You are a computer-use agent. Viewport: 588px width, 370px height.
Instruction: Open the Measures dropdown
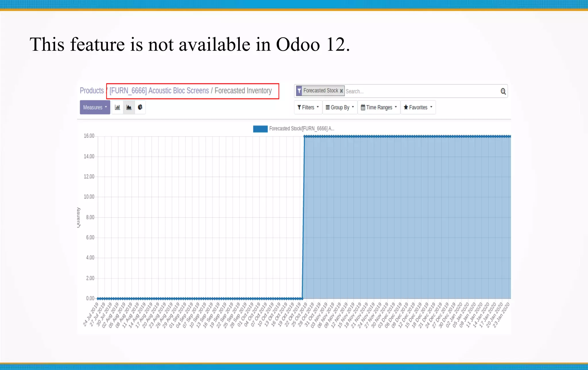pos(95,107)
